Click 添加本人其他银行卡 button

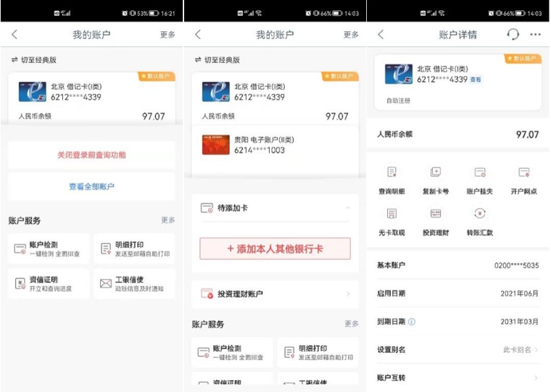point(275,249)
